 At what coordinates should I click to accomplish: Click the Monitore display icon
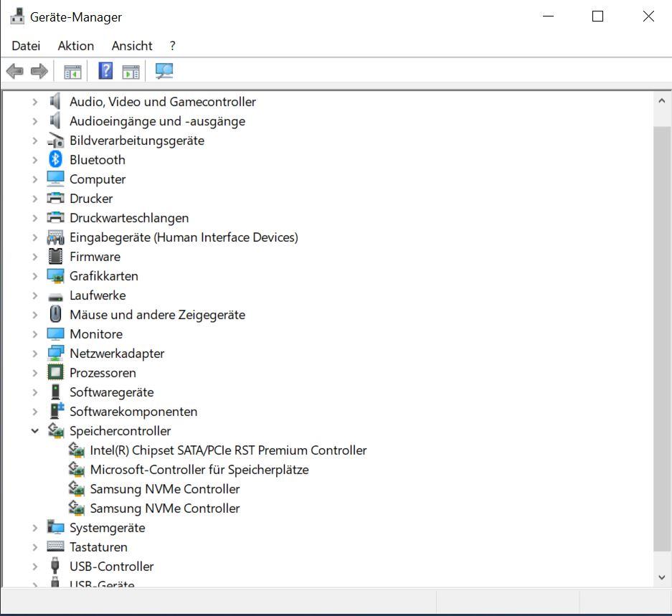(x=55, y=334)
